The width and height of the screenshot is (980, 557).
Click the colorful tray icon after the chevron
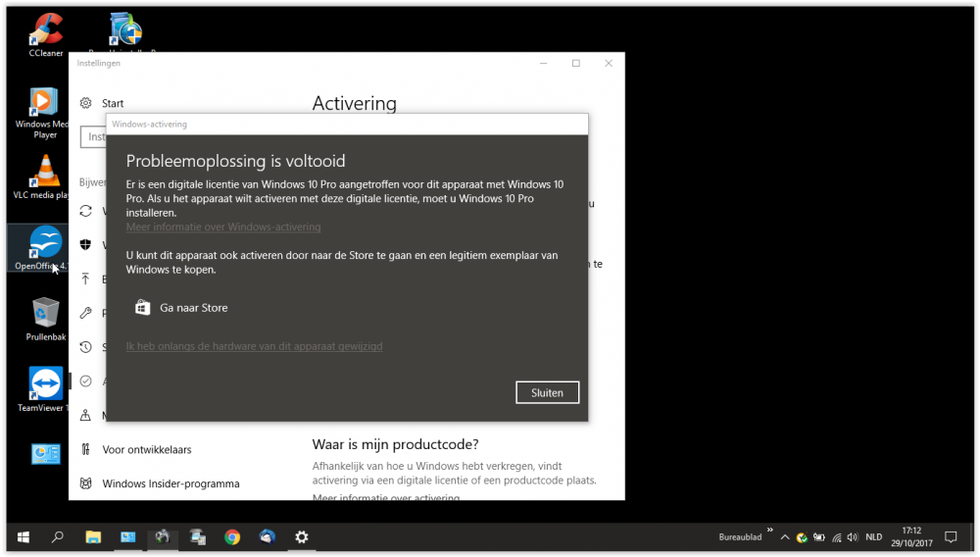[x=802, y=537]
